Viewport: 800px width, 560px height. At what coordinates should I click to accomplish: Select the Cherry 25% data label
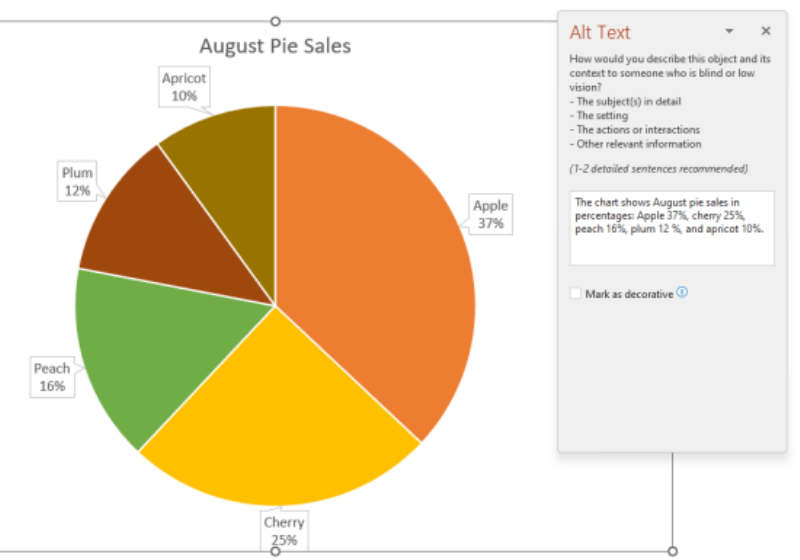point(284,531)
